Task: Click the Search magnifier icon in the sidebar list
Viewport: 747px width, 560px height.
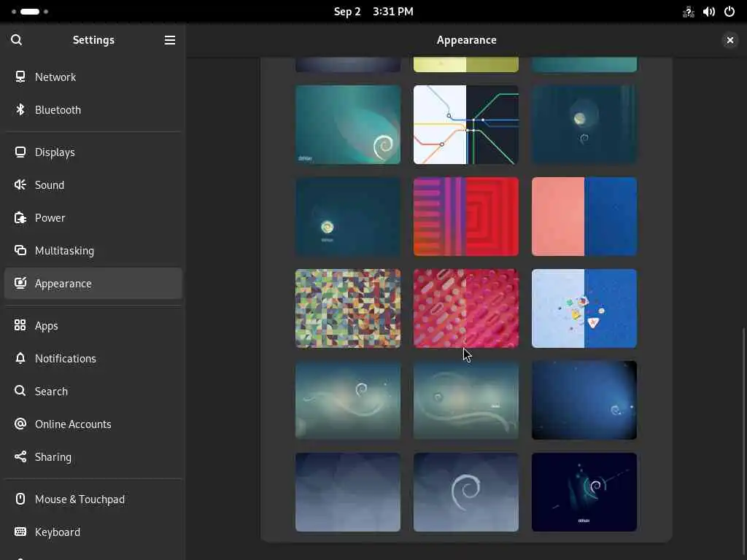Action: pos(20,391)
